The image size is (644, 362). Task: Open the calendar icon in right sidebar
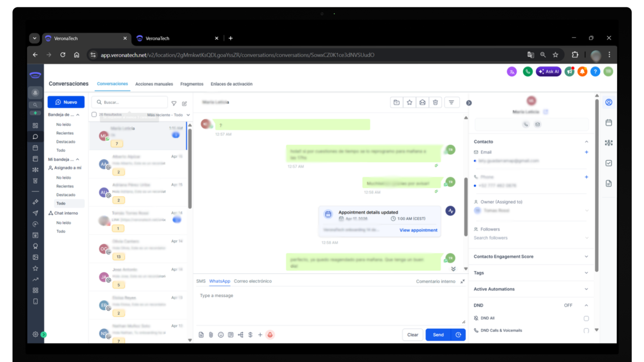pos(609,123)
